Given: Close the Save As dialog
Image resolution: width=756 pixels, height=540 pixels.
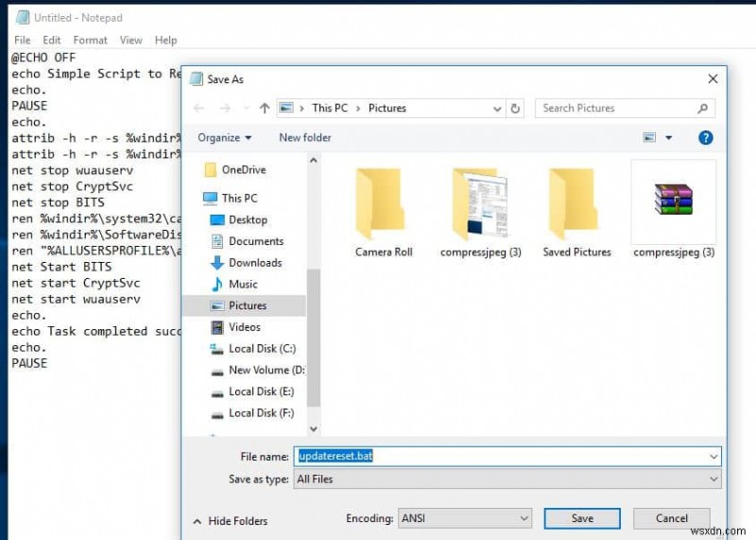Looking at the screenshot, I should pos(713,78).
